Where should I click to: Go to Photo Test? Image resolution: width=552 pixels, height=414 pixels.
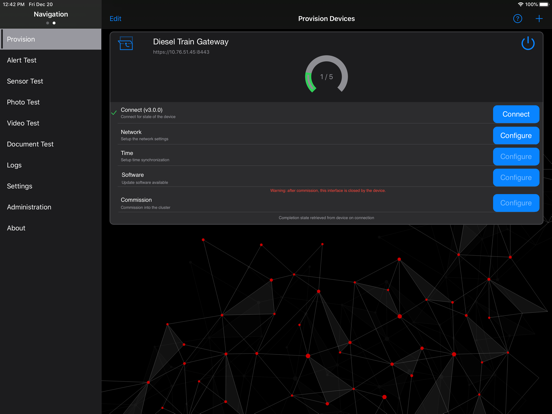tap(51, 102)
